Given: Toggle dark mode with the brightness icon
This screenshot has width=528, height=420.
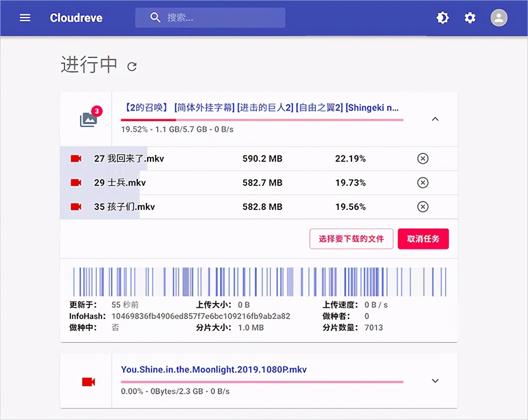Looking at the screenshot, I should point(443,17).
